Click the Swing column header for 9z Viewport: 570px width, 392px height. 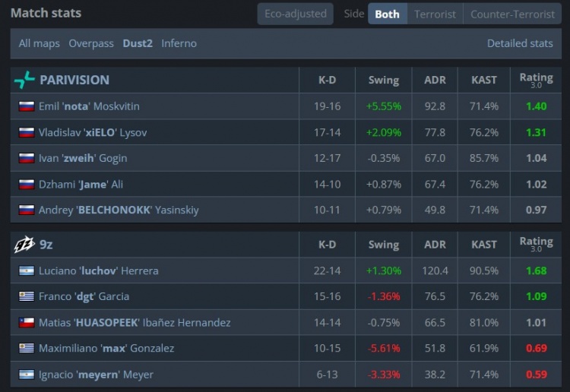pos(384,245)
